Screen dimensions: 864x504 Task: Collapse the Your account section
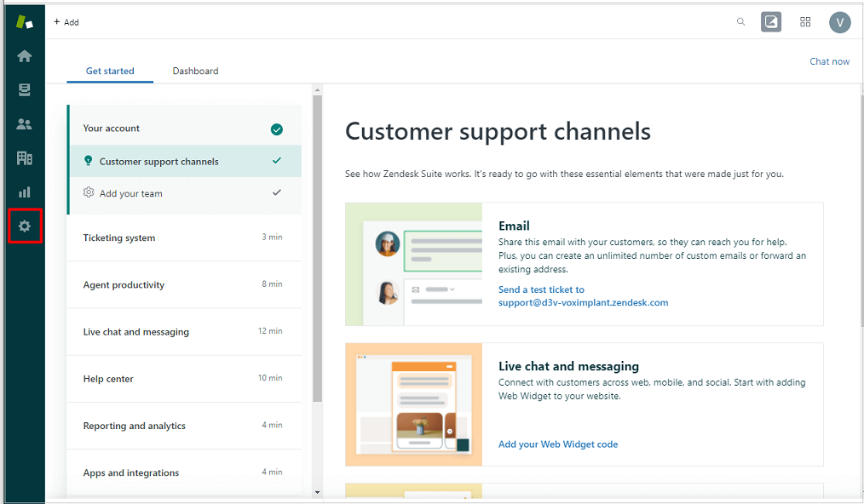[x=184, y=129]
